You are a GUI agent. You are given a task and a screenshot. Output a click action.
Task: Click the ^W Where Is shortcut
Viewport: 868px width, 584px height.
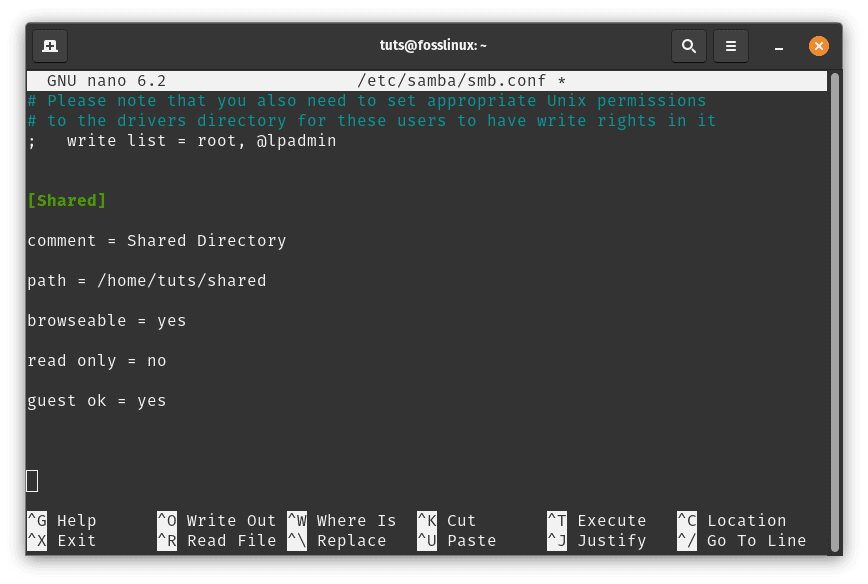click(x=342, y=520)
